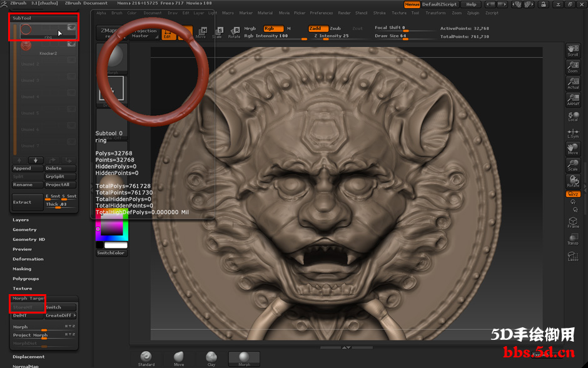Expand the Geometry section
The image size is (588, 368).
pyautogui.click(x=25, y=230)
